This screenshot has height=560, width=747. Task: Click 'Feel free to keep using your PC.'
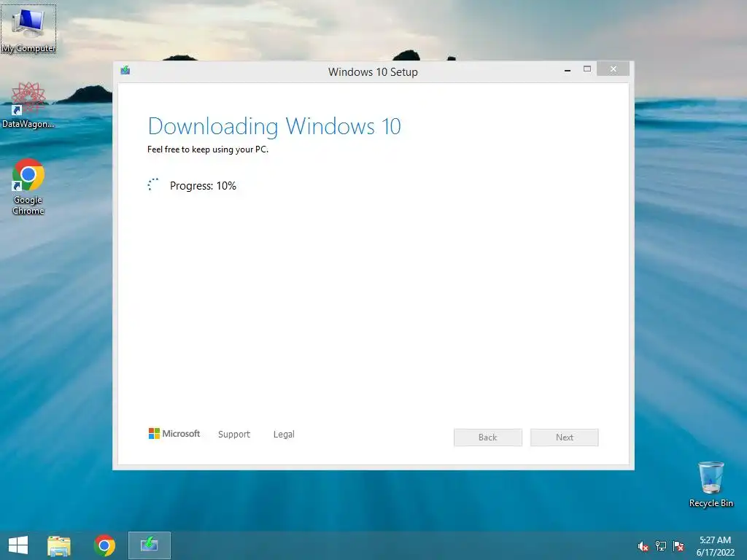click(208, 149)
